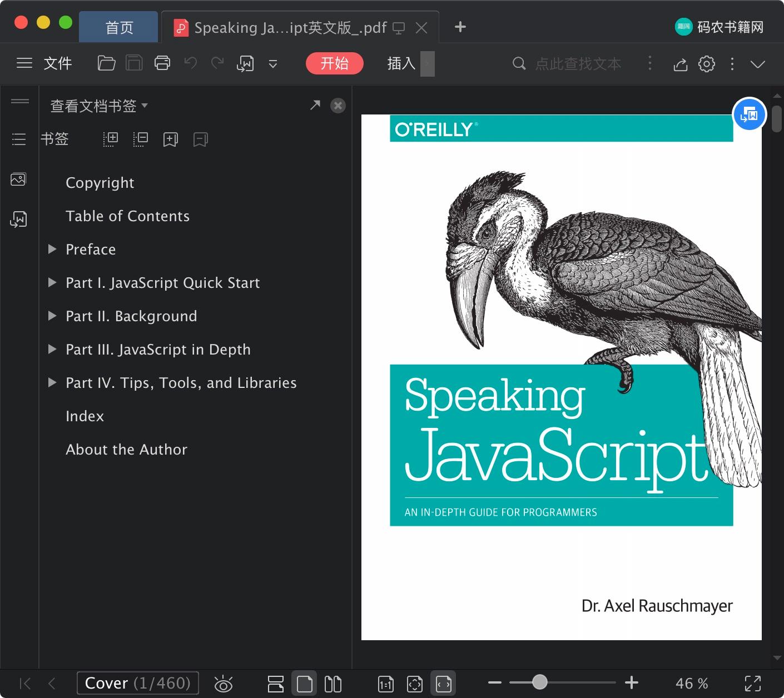Screen dimensions: 784x698
Task: Expand Part IV. Tips, Tools, and Libraries
Action: (x=52, y=382)
